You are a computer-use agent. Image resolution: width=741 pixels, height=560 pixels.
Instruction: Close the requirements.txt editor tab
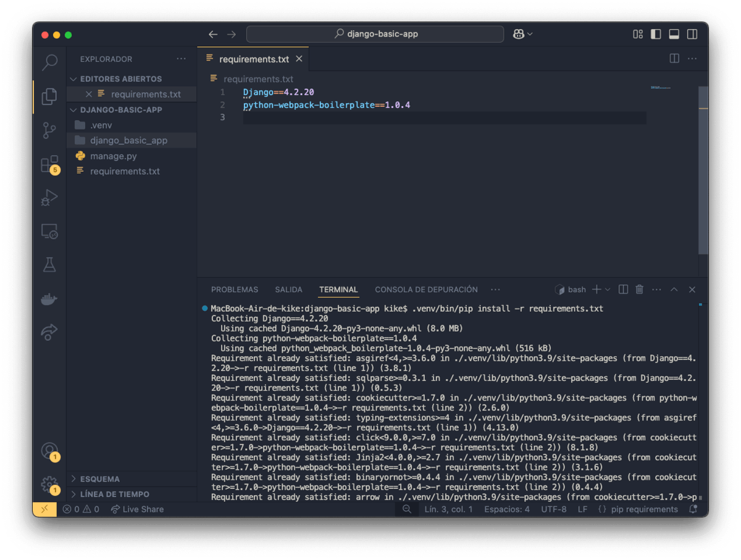pos(299,59)
